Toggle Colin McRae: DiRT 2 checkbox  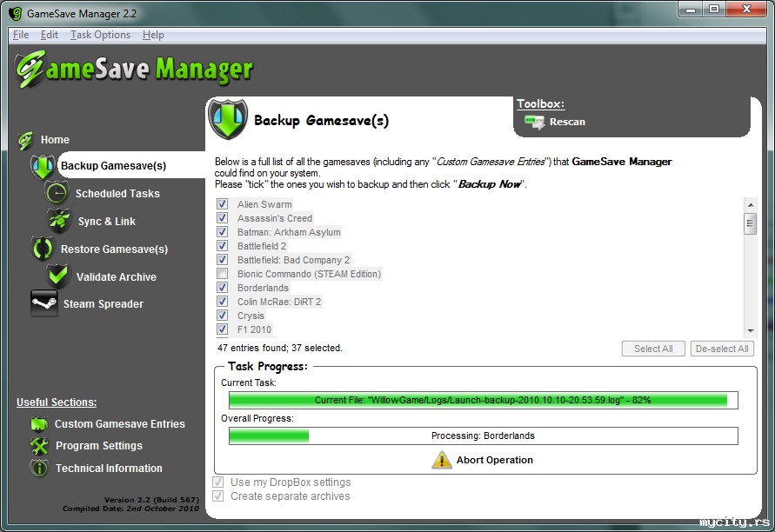click(223, 302)
